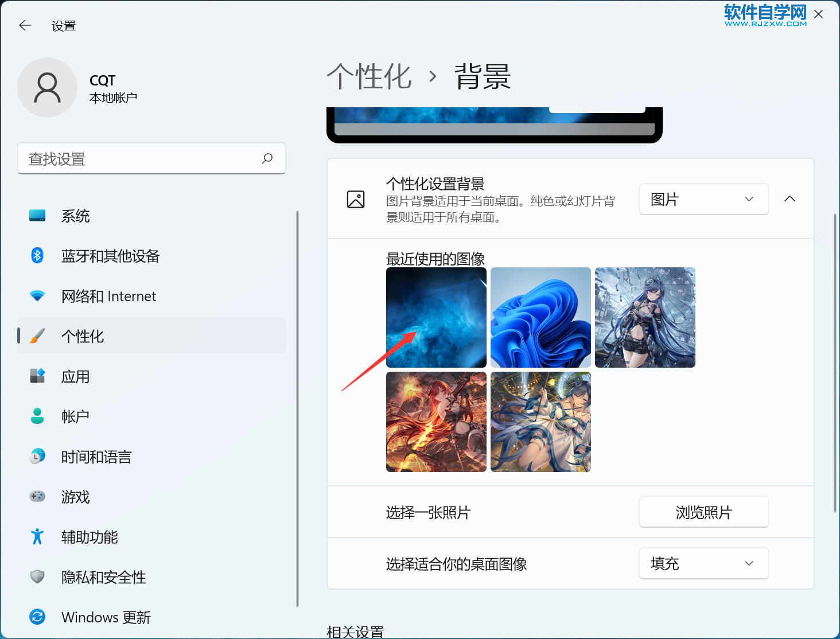Select 游戏 in the sidebar

76,497
